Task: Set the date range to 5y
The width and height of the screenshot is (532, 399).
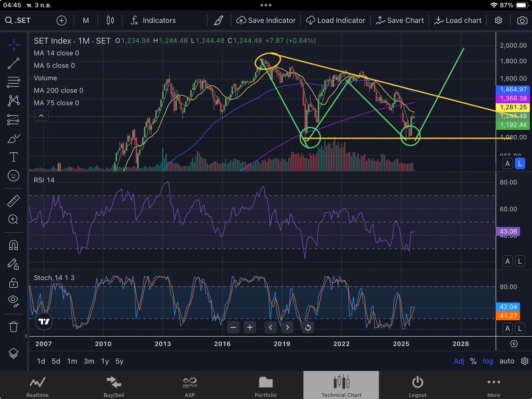Action: (x=119, y=361)
